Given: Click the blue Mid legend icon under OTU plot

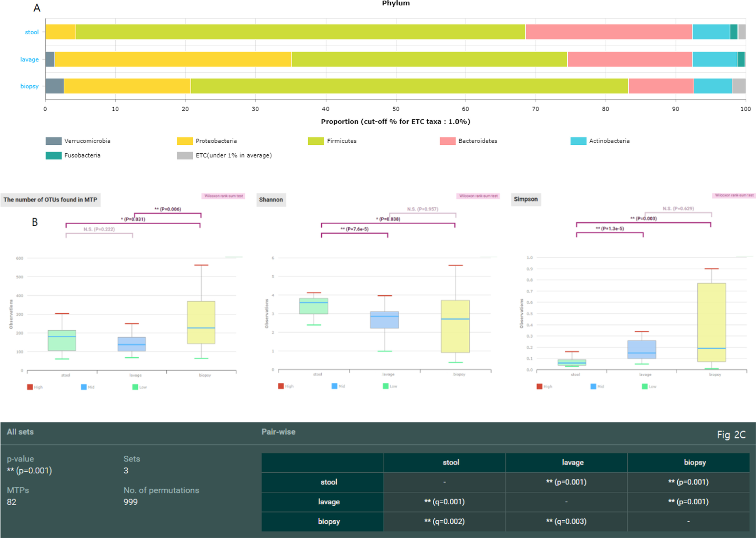Looking at the screenshot, I should tap(84, 387).
